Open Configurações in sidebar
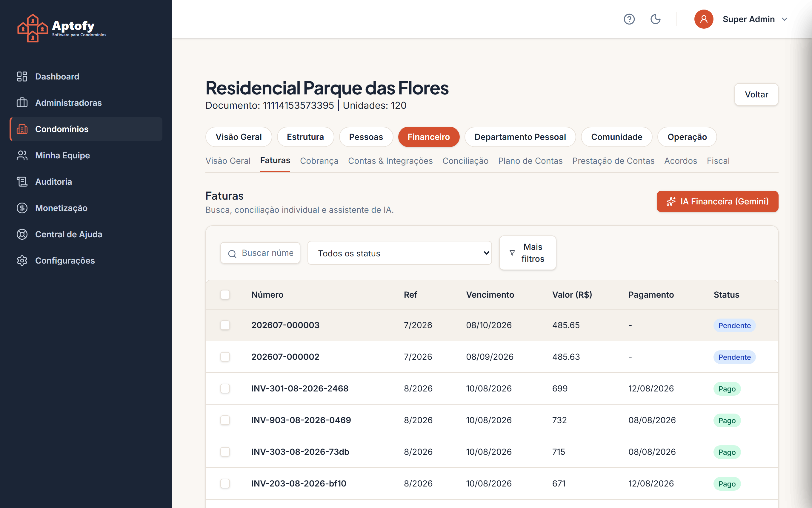 pyautogui.click(x=86, y=260)
